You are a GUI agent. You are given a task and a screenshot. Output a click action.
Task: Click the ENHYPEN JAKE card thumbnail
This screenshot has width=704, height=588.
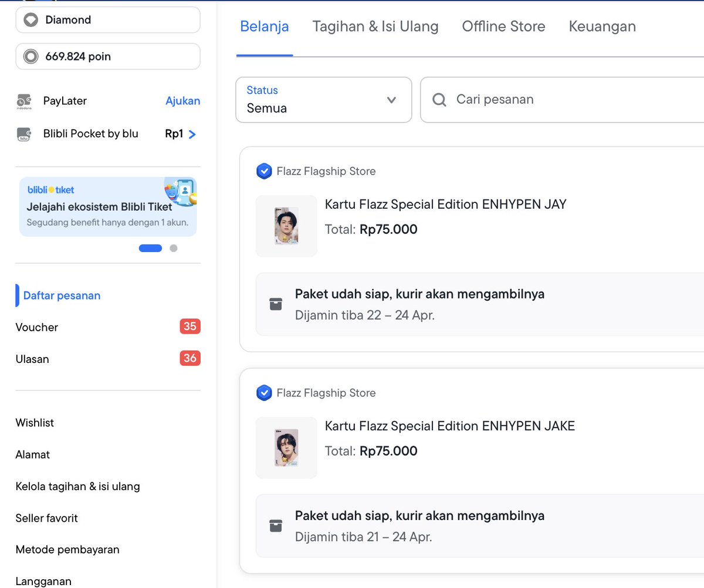(286, 447)
